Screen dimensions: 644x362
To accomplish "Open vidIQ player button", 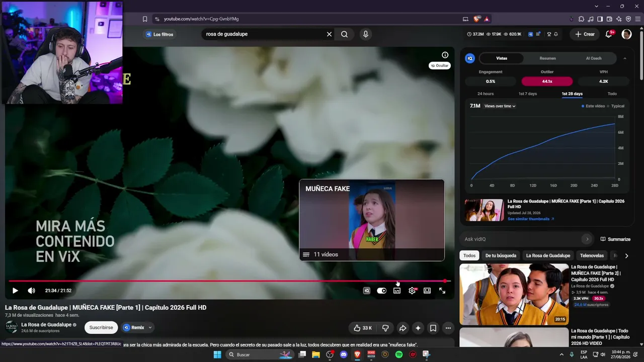I will [x=367, y=291].
